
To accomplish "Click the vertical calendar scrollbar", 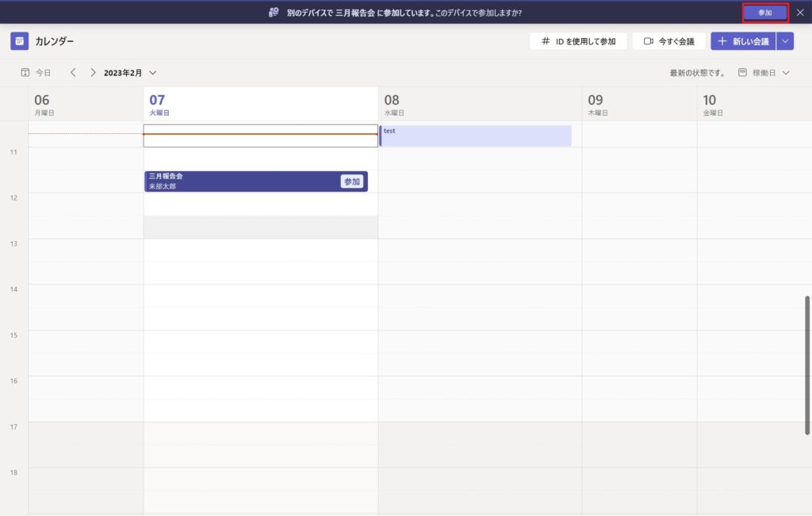I will (807, 365).
